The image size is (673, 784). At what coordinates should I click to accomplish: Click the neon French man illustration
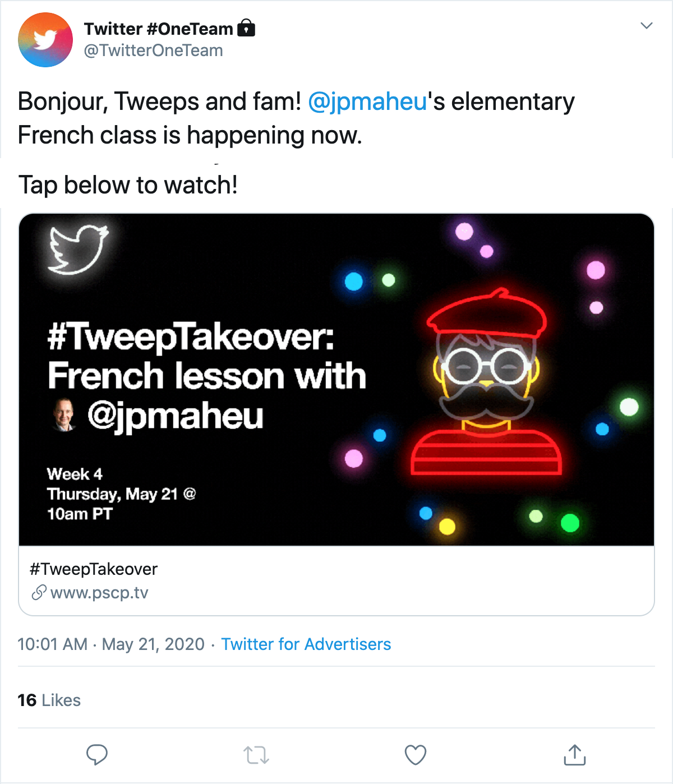point(486,382)
